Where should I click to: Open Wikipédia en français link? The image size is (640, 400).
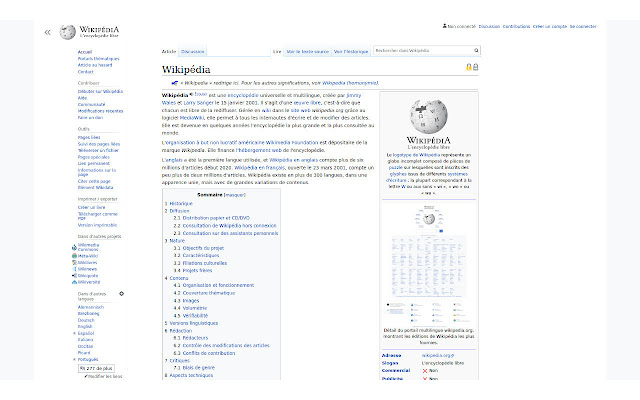click(x=260, y=168)
